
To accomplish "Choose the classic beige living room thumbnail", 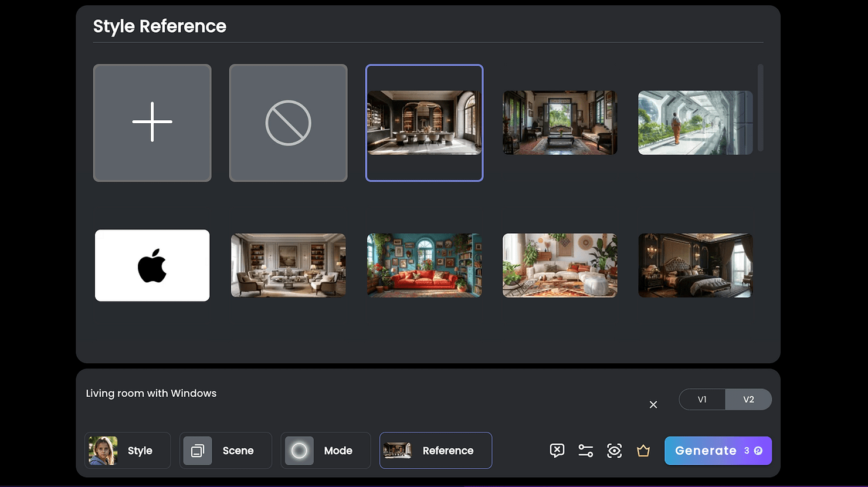I will click(x=288, y=265).
